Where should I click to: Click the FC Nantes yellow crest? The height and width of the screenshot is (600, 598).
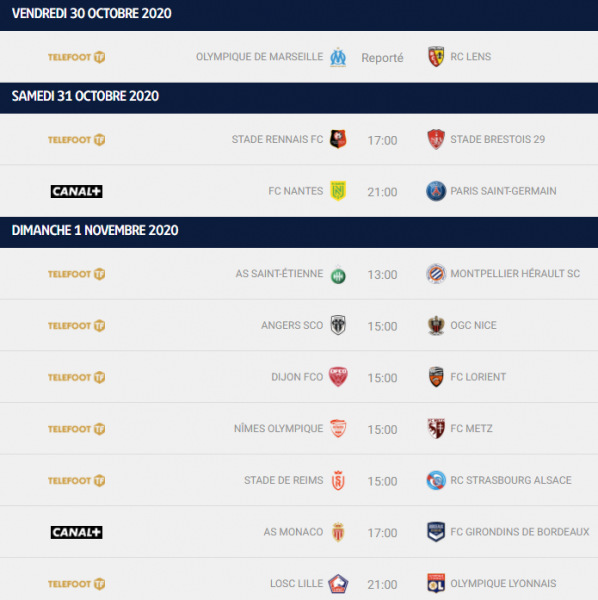[x=338, y=191]
